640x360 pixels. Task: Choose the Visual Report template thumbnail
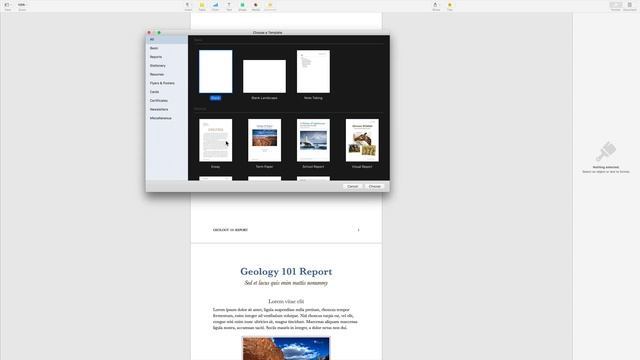(x=362, y=140)
